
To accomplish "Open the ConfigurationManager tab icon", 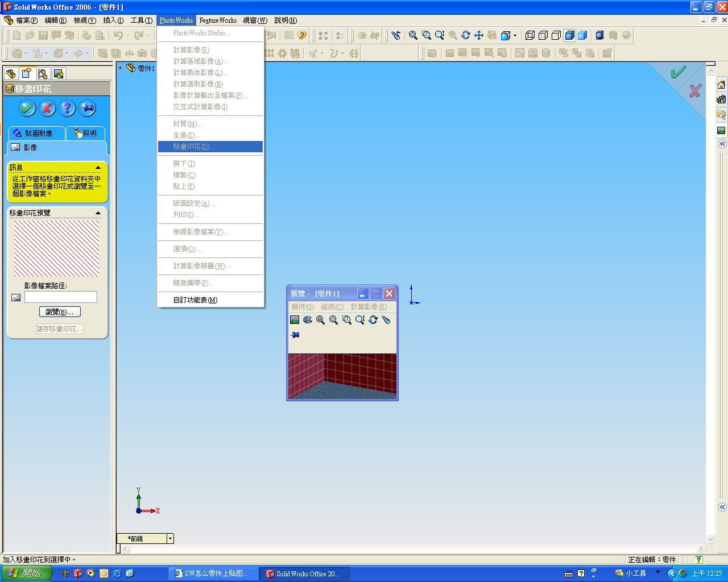I will (x=43, y=73).
